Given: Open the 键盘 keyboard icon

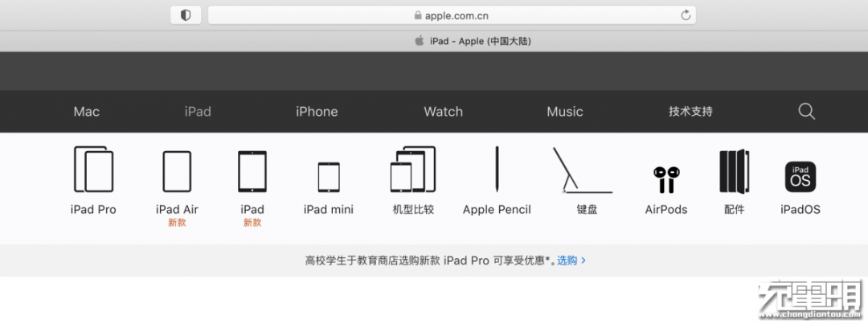Looking at the screenshot, I should [583, 170].
